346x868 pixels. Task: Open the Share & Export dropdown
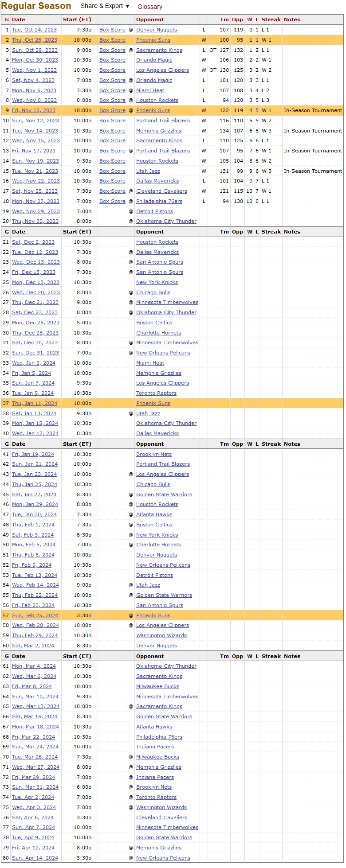(105, 6)
